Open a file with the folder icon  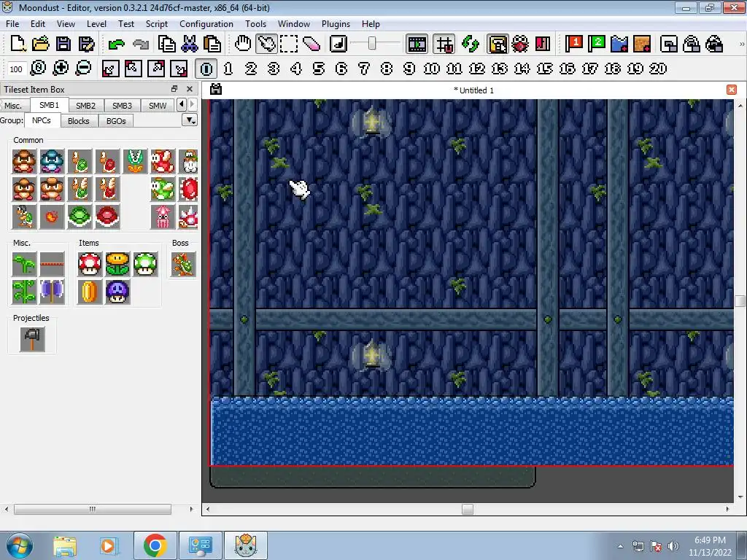pyautogui.click(x=41, y=44)
